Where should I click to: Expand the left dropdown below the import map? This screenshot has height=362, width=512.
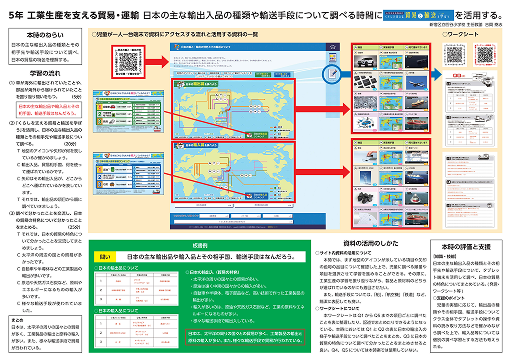tap(203, 205)
